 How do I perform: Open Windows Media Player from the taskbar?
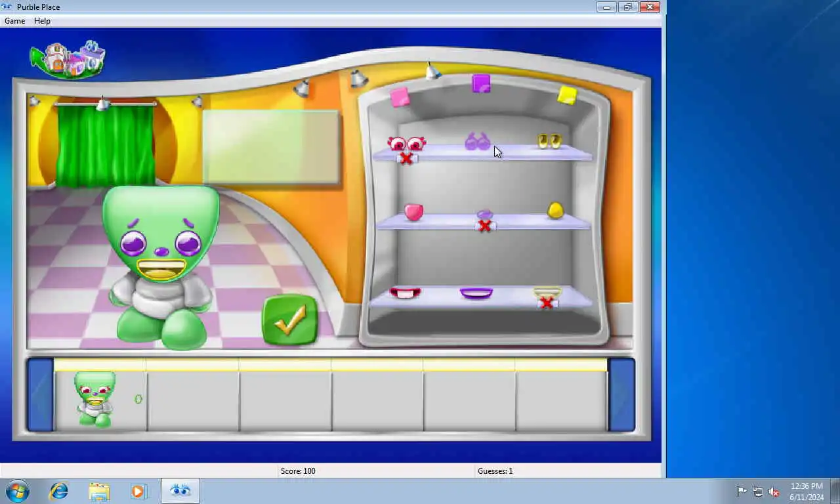point(138,491)
